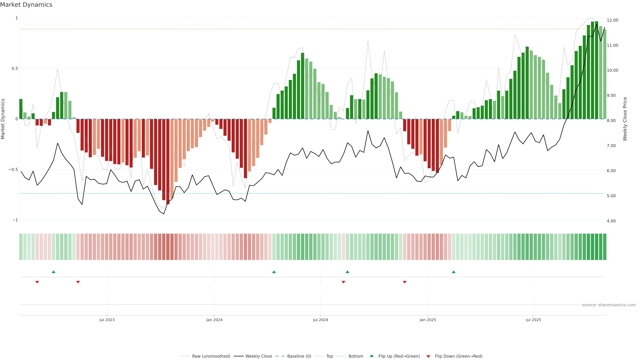Click the Weekly Close Price axis title

click(625, 119)
